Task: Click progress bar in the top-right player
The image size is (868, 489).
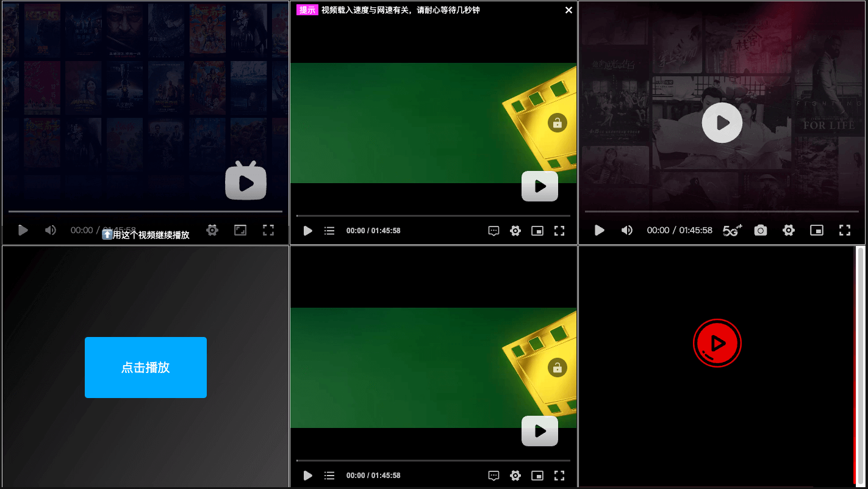Action: pyautogui.click(x=722, y=211)
